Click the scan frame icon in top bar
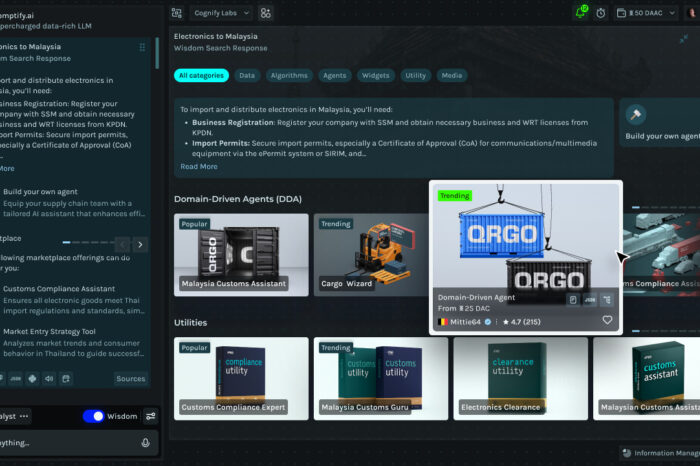The width and height of the screenshot is (700, 466). coord(177,13)
